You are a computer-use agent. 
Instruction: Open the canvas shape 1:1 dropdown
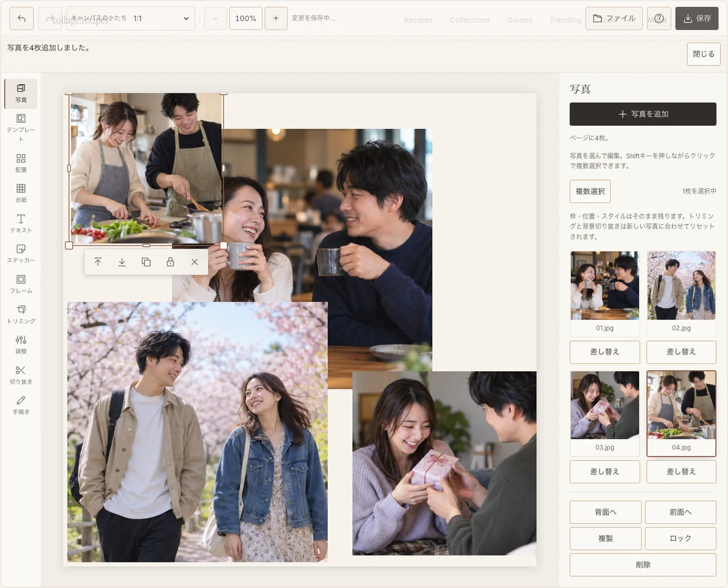(131, 18)
